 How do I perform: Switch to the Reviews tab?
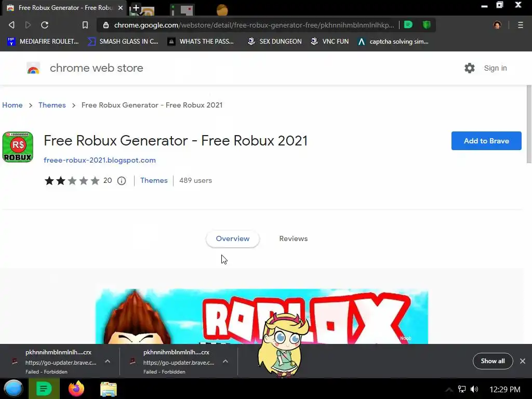tap(293, 238)
